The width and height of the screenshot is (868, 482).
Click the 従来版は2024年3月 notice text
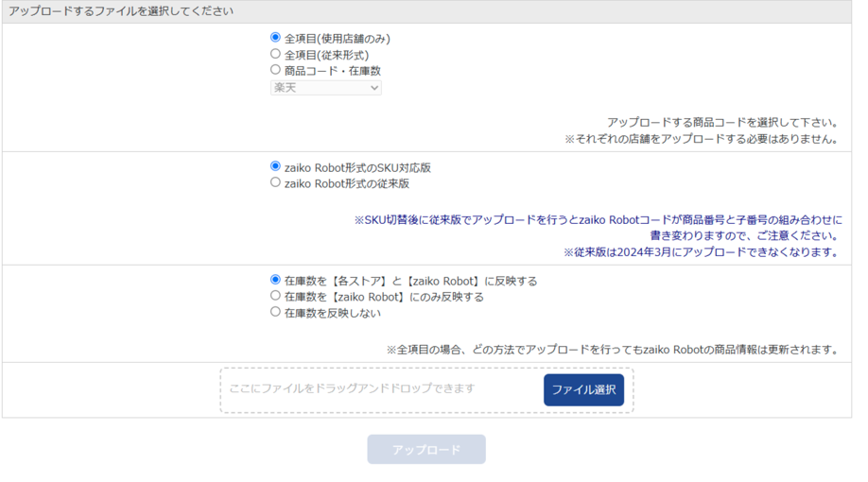pos(701,252)
